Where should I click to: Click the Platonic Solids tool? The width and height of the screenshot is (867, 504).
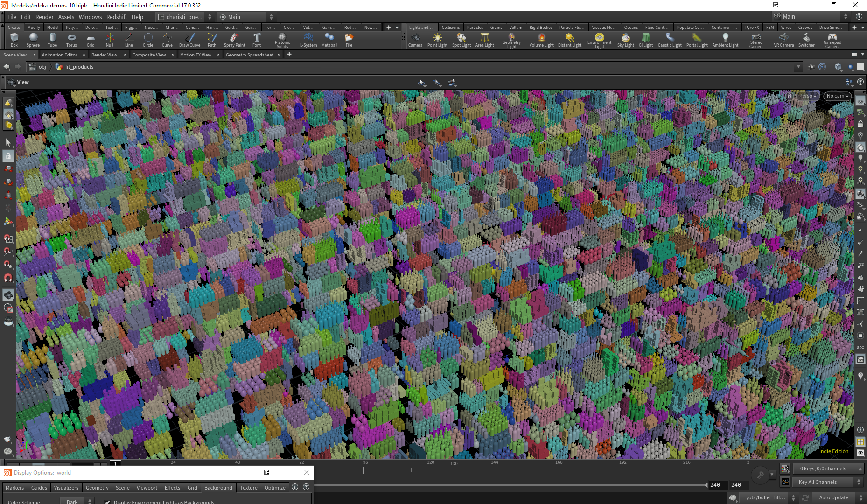point(282,40)
